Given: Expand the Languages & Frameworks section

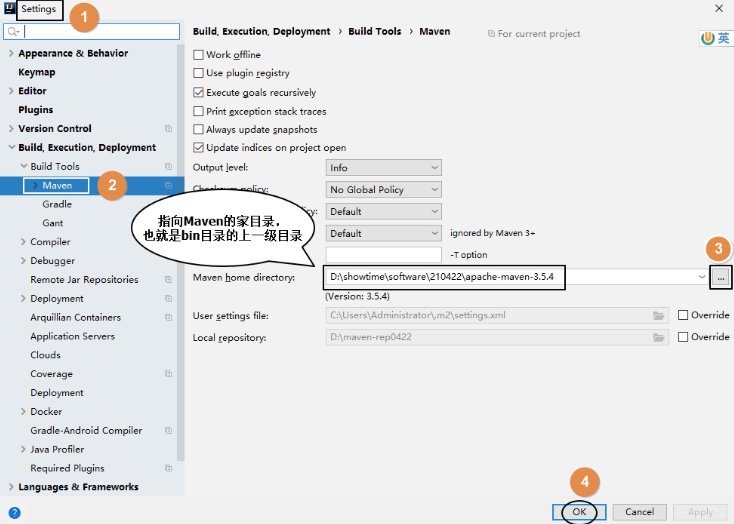Looking at the screenshot, I should point(11,487).
